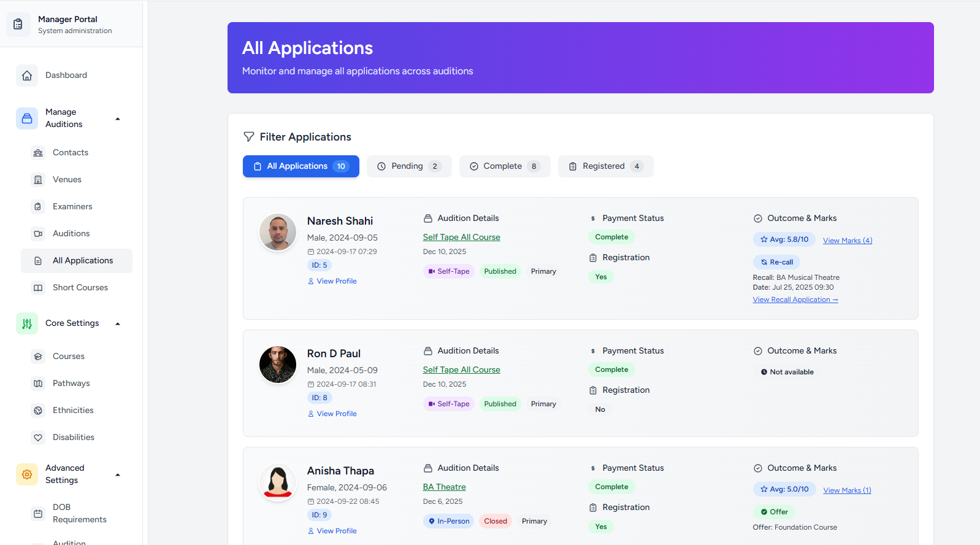Click the Ethnicities globe icon
Image resolution: width=980 pixels, height=545 pixels.
click(38, 411)
